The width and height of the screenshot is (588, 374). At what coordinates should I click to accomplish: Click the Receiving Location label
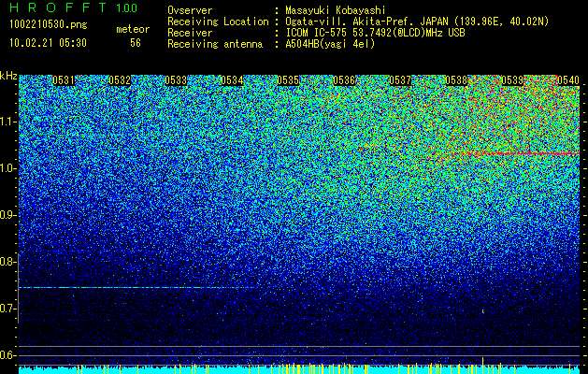pos(218,22)
